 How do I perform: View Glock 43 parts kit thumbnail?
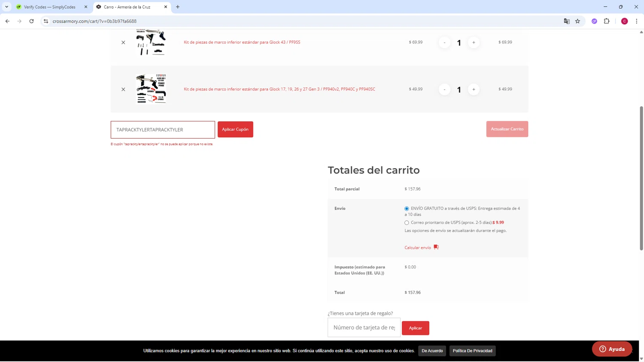[151, 42]
